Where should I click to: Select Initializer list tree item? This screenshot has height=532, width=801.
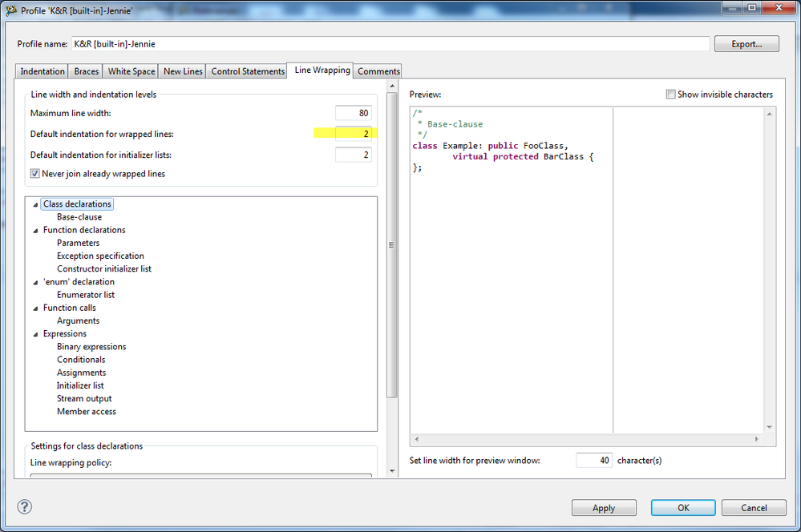(x=80, y=385)
